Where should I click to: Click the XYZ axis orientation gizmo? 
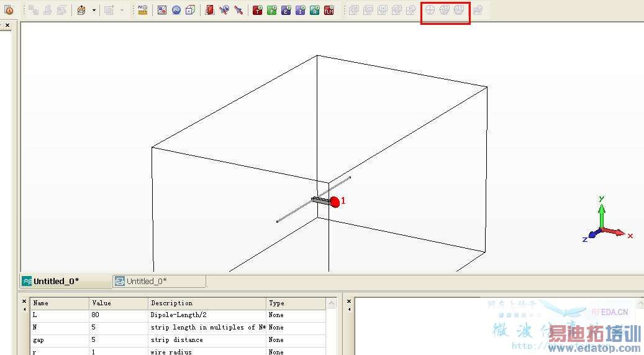point(608,219)
